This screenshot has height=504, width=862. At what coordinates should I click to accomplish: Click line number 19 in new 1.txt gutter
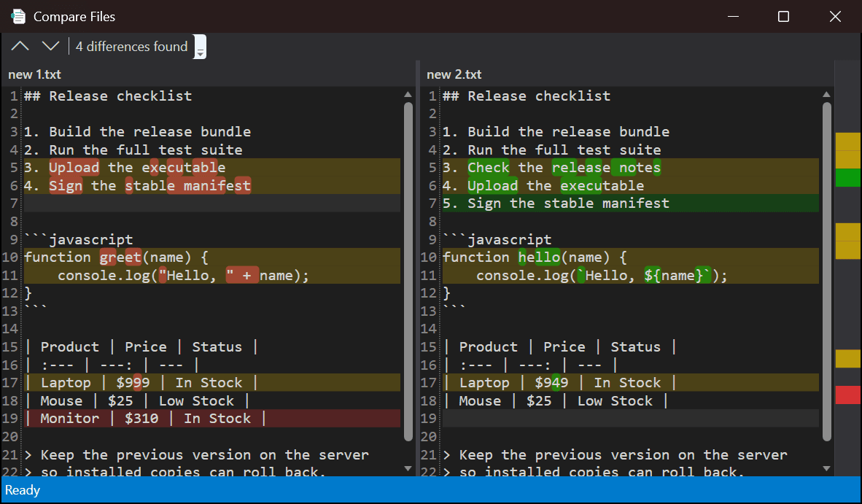10,418
